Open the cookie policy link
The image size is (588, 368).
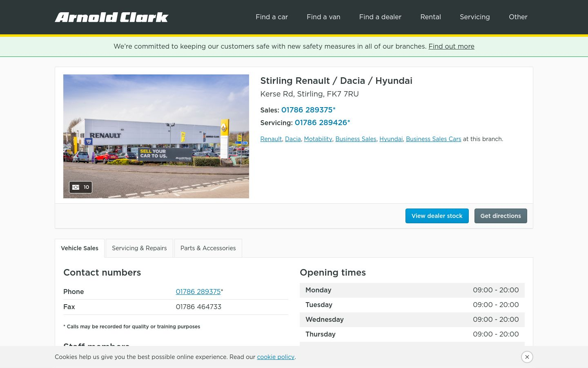[x=276, y=357]
